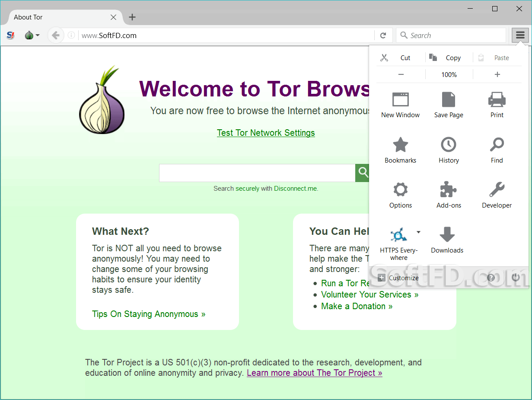Open a new tab with plus button
The height and width of the screenshot is (400, 532).
point(132,17)
